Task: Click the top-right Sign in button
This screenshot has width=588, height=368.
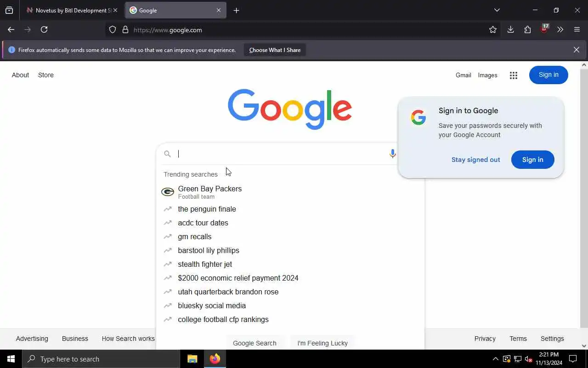Action: pos(548,75)
